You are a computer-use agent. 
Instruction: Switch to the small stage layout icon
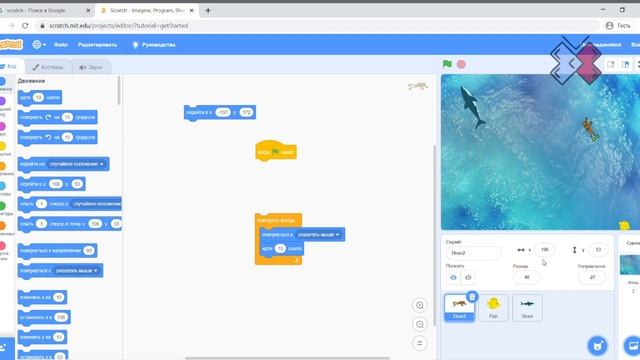(x=611, y=64)
